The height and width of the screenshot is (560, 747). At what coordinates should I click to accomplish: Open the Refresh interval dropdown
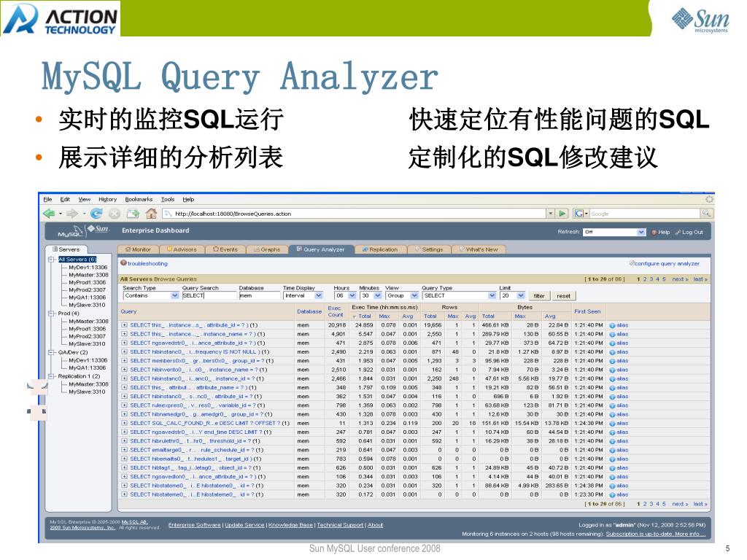614,233
